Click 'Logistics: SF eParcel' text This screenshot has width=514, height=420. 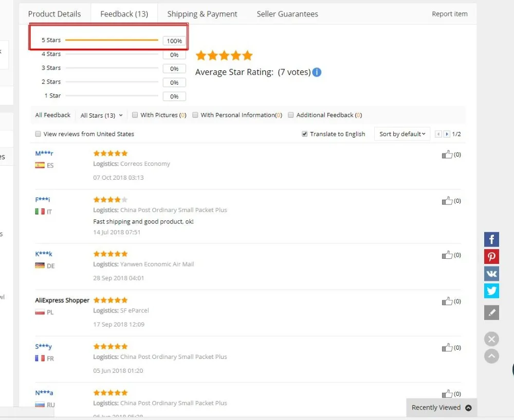click(x=121, y=310)
